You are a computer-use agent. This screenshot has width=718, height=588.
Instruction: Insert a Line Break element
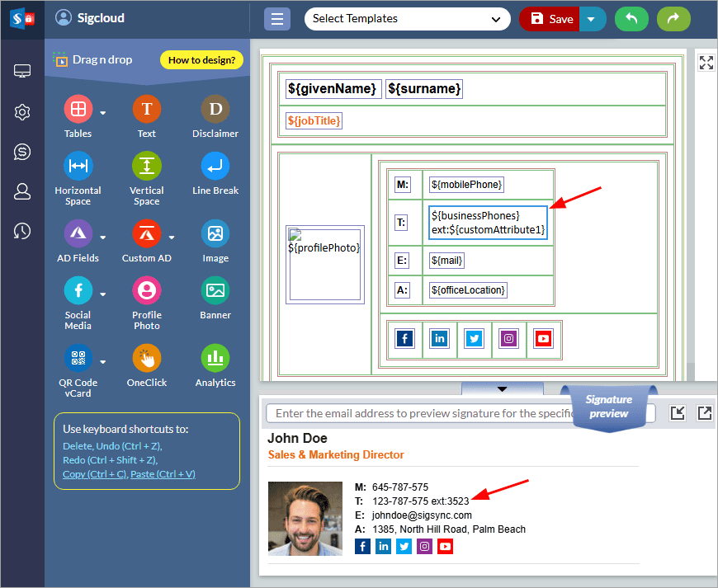[215, 166]
